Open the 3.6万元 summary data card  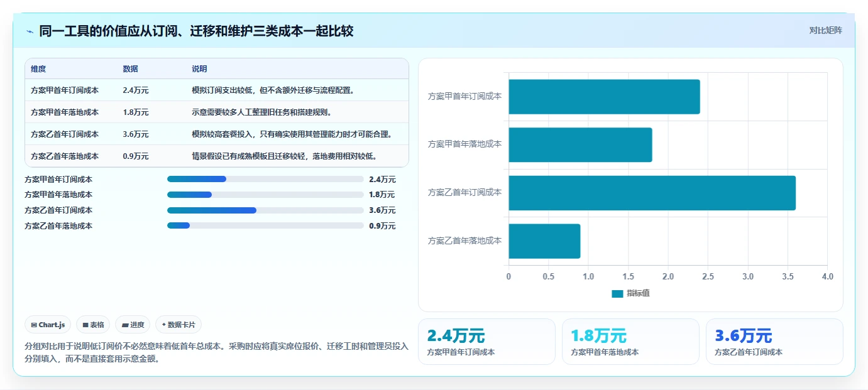click(774, 342)
